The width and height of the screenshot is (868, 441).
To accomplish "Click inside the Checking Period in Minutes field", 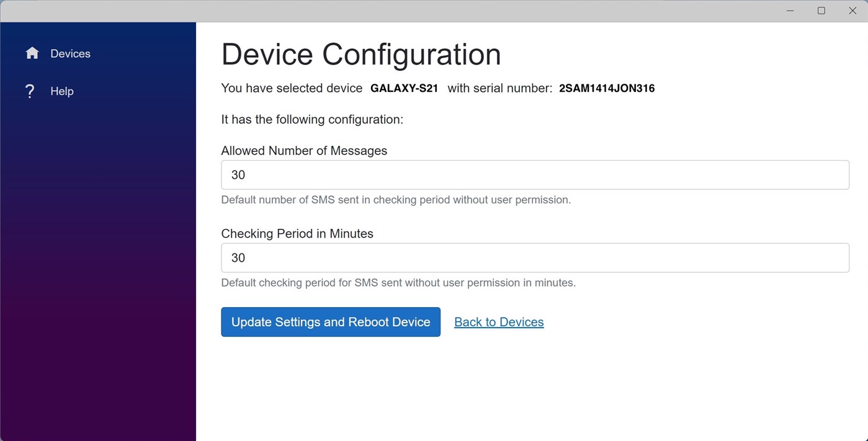I will (x=535, y=257).
